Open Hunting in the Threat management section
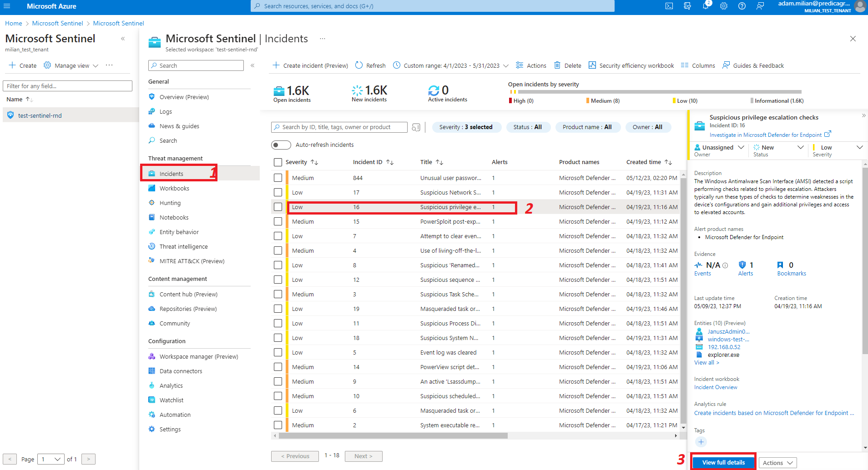The width and height of the screenshot is (868, 470). tap(169, 202)
